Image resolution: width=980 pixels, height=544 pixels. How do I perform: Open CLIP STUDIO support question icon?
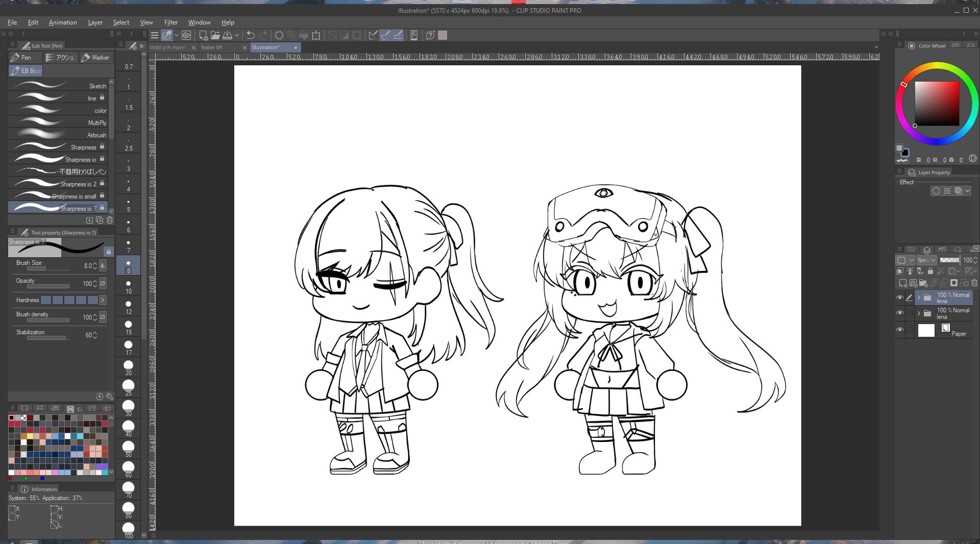[430, 35]
